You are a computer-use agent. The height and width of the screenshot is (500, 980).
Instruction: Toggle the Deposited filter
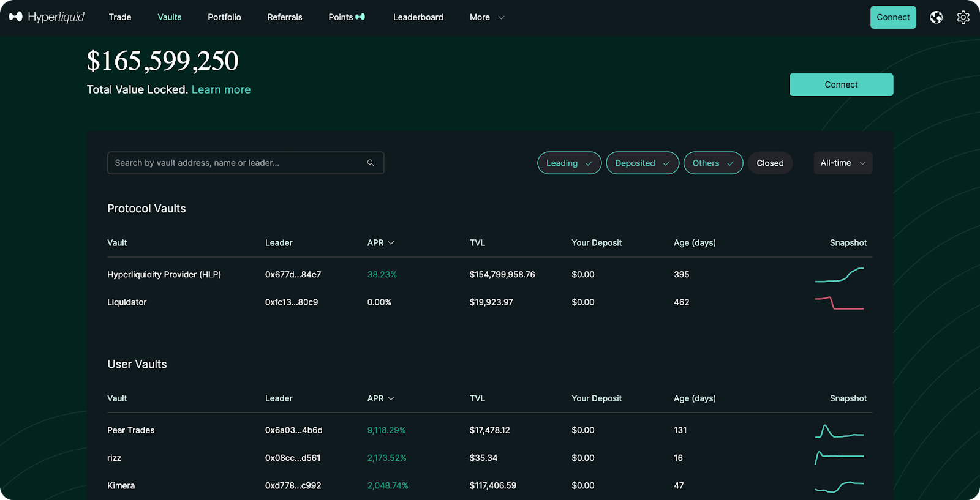coord(642,163)
